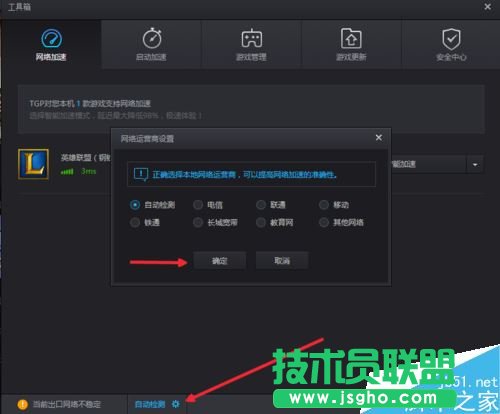Click the League of Legends game icon
The width and height of the screenshot is (500, 414).
pyautogui.click(x=33, y=164)
